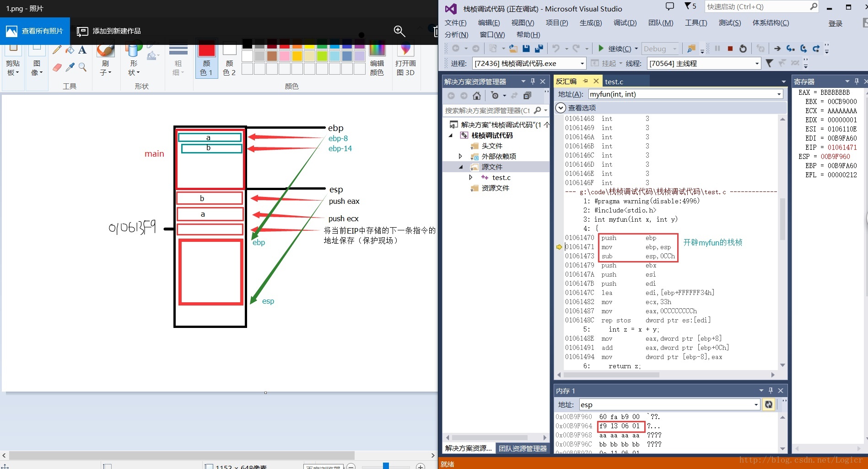Select the Eraser tool in Paint

(57, 67)
